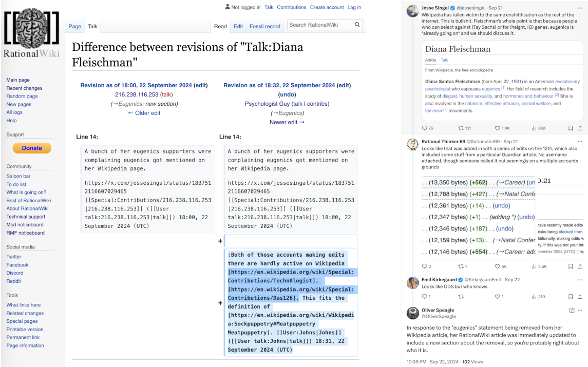
Task: Click the Psychologist Guy user link
Action: tap(268, 104)
